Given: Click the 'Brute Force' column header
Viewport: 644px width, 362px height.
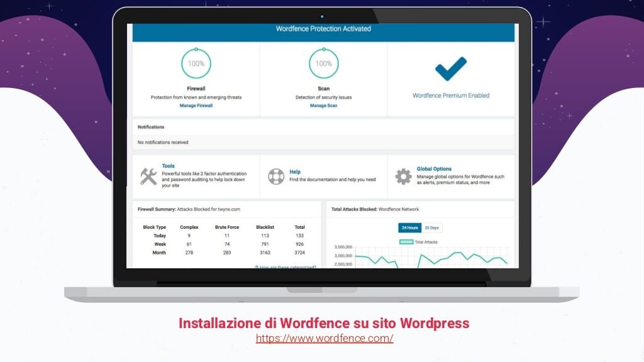Looking at the screenshot, I should point(226,227).
